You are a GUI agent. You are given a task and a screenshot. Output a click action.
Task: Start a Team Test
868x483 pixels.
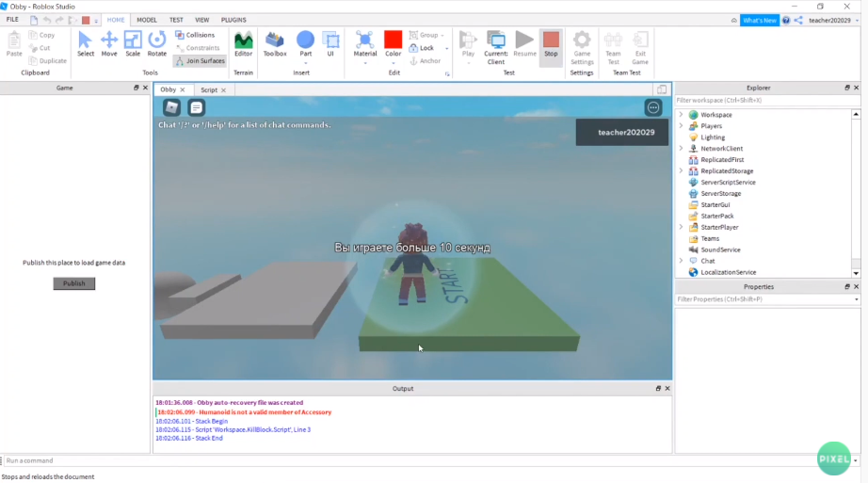coord(614,47)
